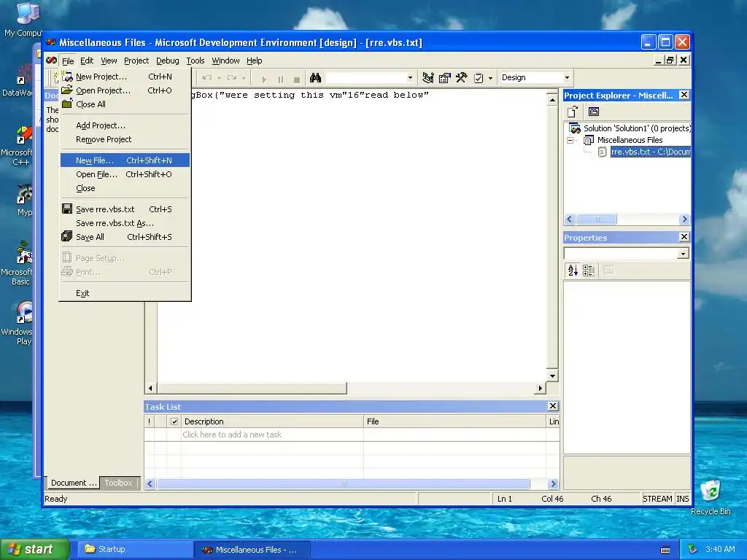The width and height of the screenshot is (747, 560).
Task: Click the Description column header in Task List
Action: (272, 421)
